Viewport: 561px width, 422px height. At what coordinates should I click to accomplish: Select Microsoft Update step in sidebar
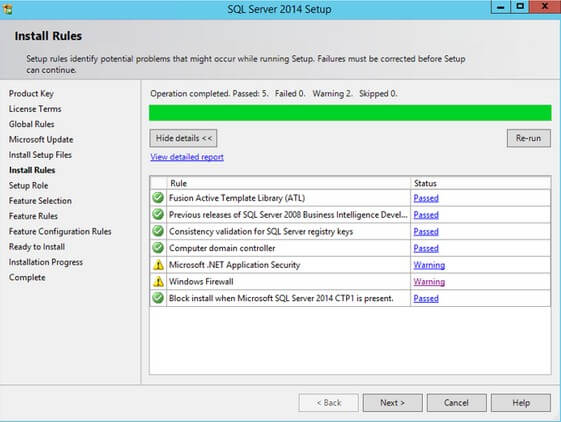(41, 140)
